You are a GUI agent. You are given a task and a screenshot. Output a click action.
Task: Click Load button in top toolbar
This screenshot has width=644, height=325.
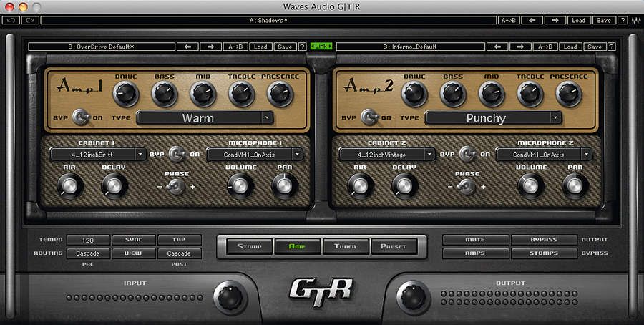(578, 20)
